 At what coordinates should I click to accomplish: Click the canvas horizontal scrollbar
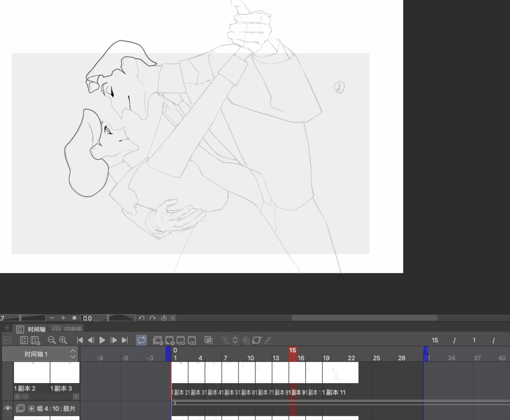364,318
